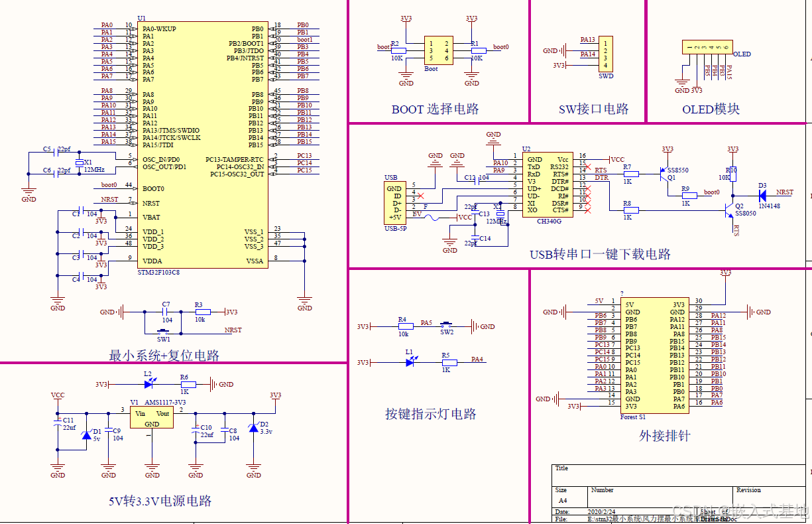The image size is (812, 524).
Task: Click the "USB转串口一键下载电路" section title
Action: (x=600, y=254)
